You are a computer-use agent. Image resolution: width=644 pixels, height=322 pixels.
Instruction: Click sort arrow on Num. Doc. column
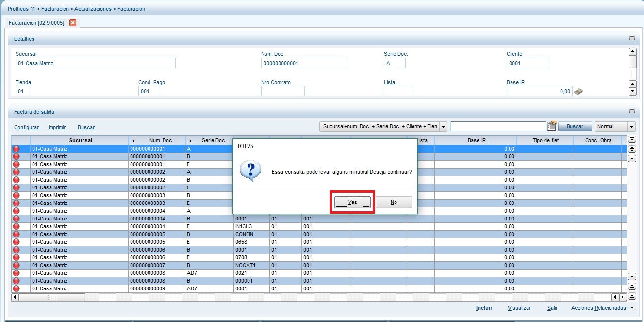pos(134,141)
